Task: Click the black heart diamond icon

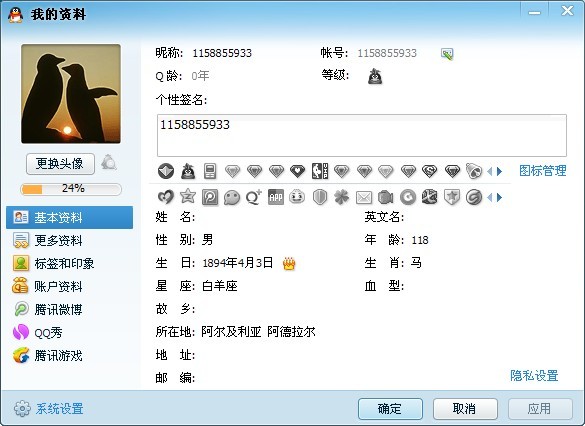Action: click(297, 171)
